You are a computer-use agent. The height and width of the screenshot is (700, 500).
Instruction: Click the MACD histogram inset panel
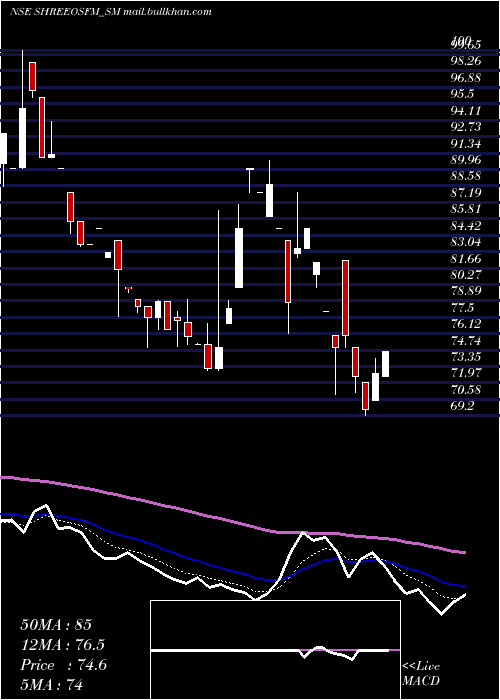pyautogui.click(x=275, y=650)
